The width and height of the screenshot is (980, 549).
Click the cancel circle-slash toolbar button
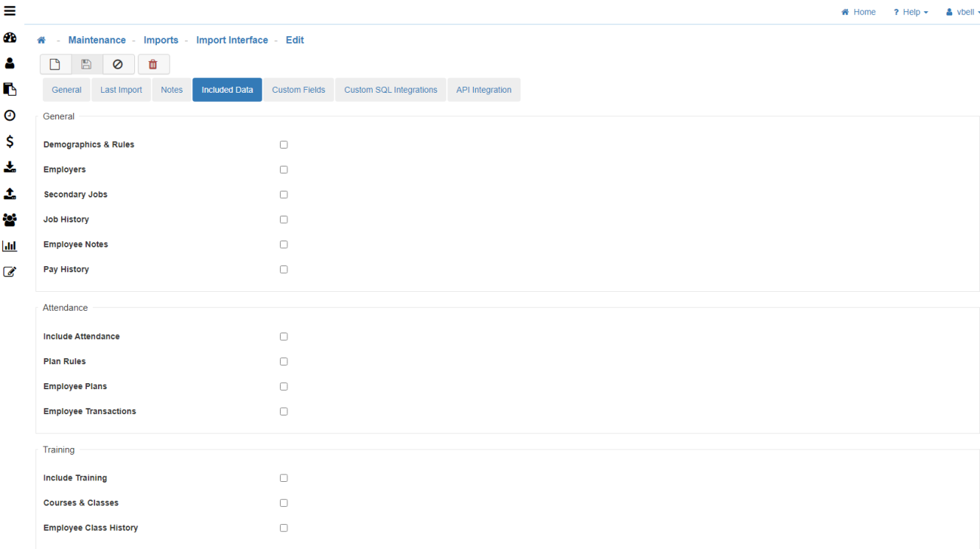click(x=118, y=65)
